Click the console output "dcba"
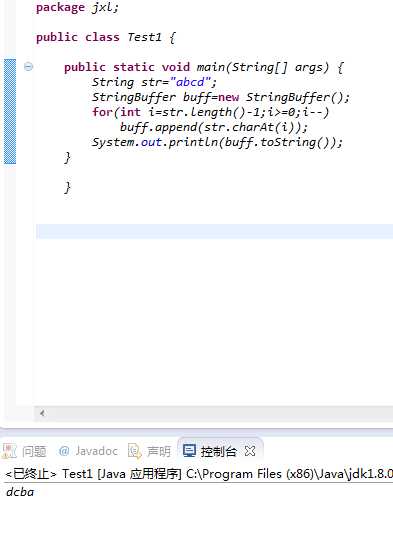The width and height of the screenshot is (393, 557). coord(20,492)
